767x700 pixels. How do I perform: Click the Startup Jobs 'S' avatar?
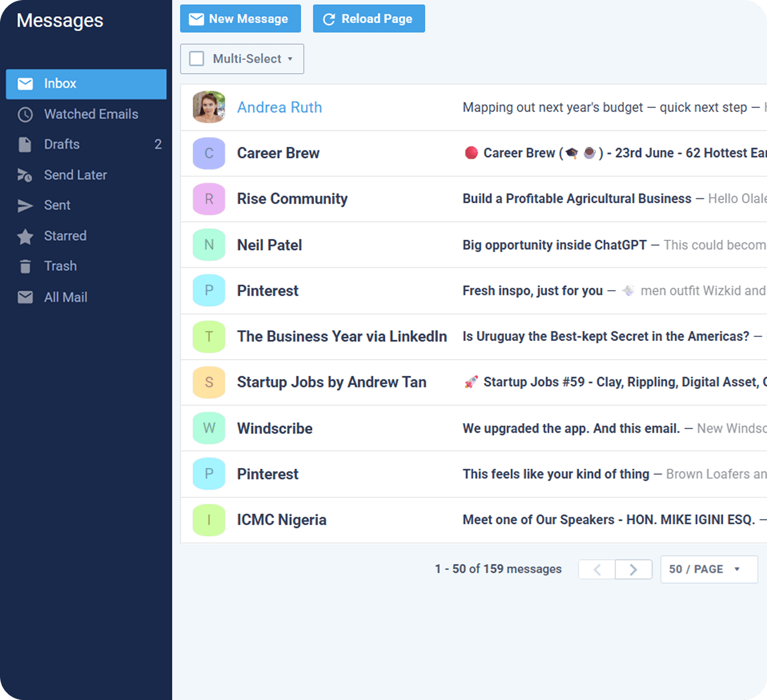pyautogui.click(x=209, y=382)
